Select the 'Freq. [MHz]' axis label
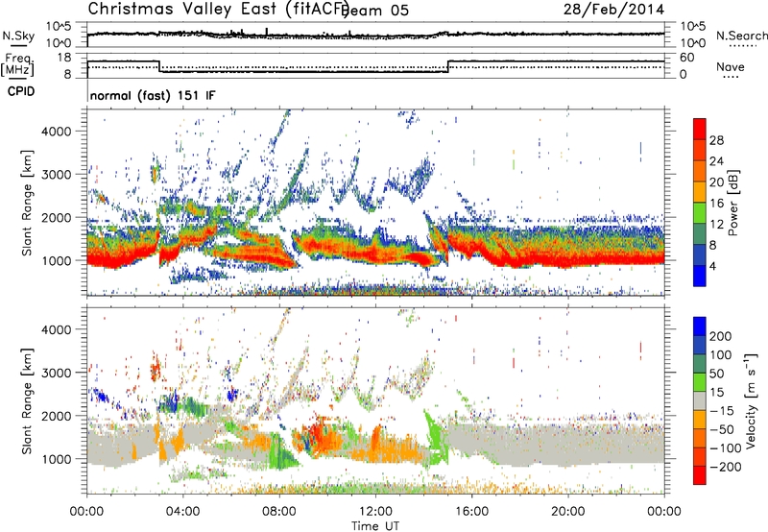Image resolution: width=768 pixels, height=532 pixels. coord(17,65)
